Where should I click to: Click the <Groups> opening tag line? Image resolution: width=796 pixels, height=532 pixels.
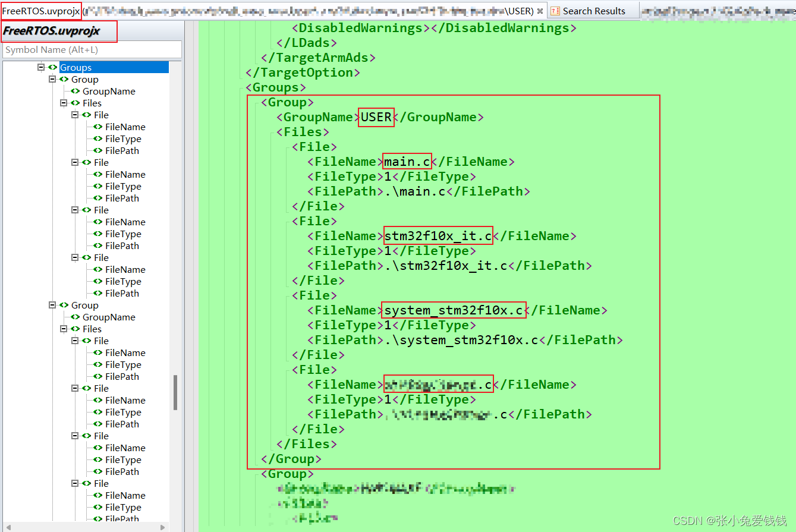coord(276,87)
